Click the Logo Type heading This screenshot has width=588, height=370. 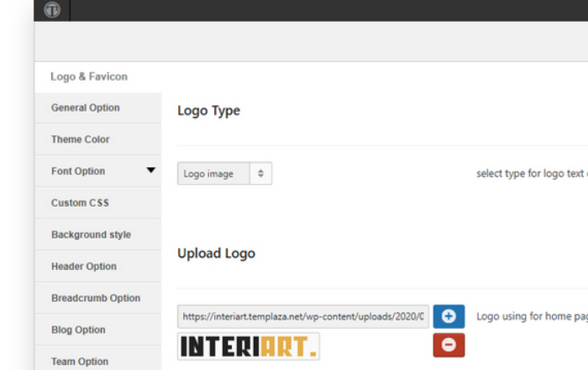coord(208,111)
